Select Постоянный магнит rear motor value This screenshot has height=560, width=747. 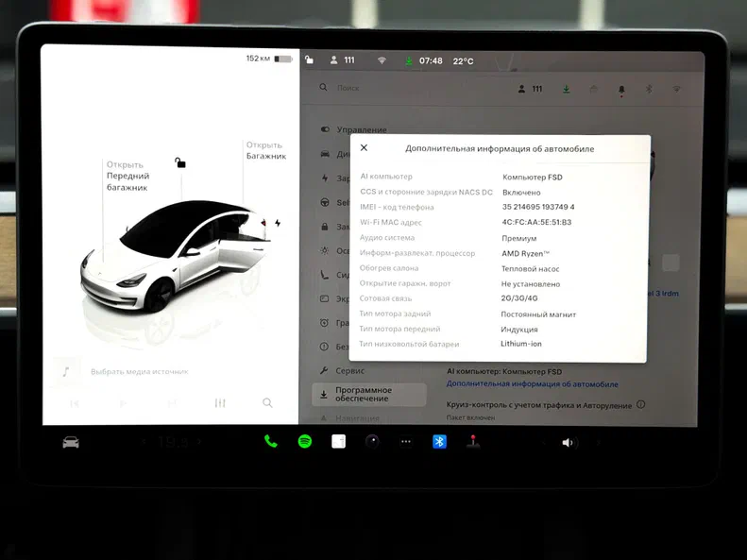click(x=538, y=314)
